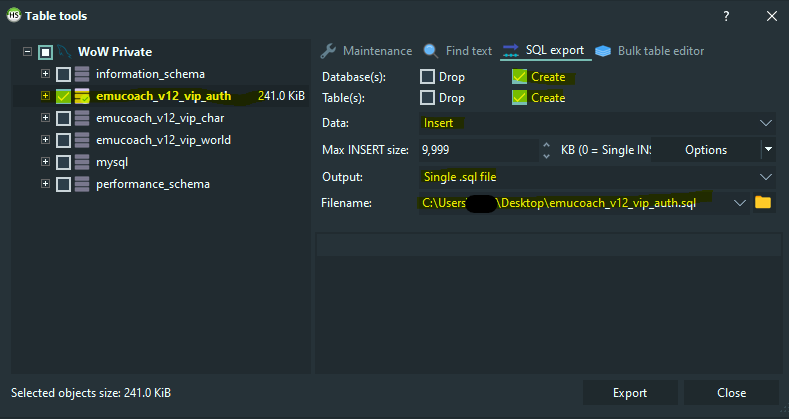Switch to the Bulk table editor tab
Viewport: 789px width, 419px height.
coord(660,51)
